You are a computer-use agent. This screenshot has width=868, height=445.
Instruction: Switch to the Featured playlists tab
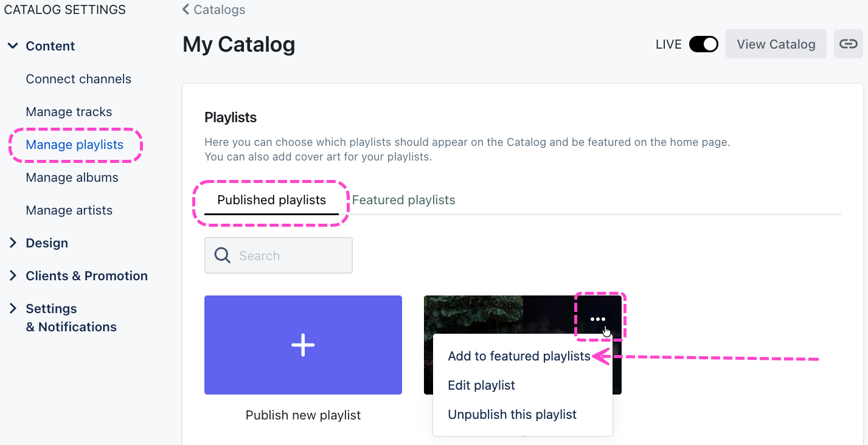pos(403,200)
